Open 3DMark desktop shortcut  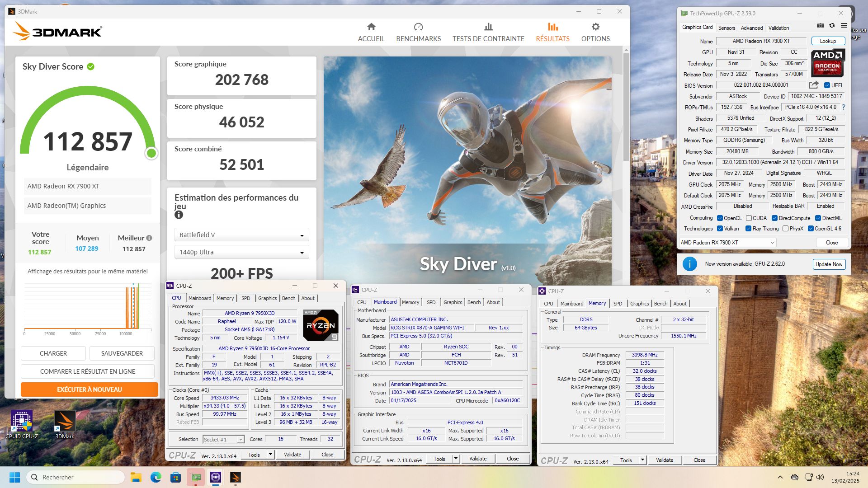(x=65, y=425)
